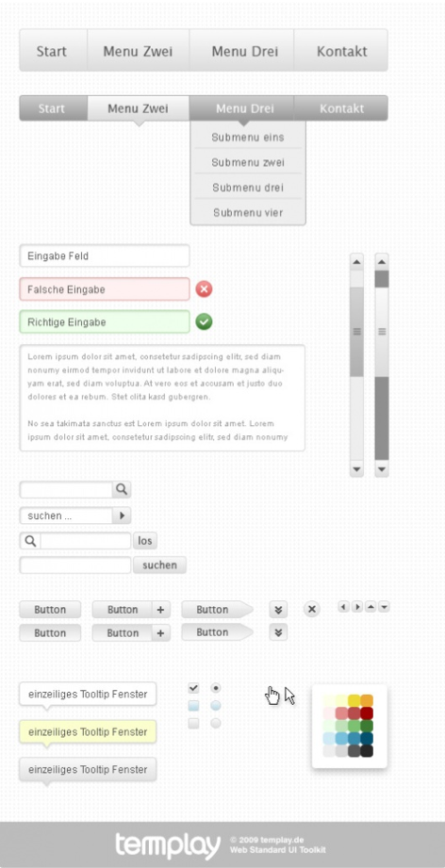
Task: Click the round X close button icon
Action: click(x=312, y=610)
